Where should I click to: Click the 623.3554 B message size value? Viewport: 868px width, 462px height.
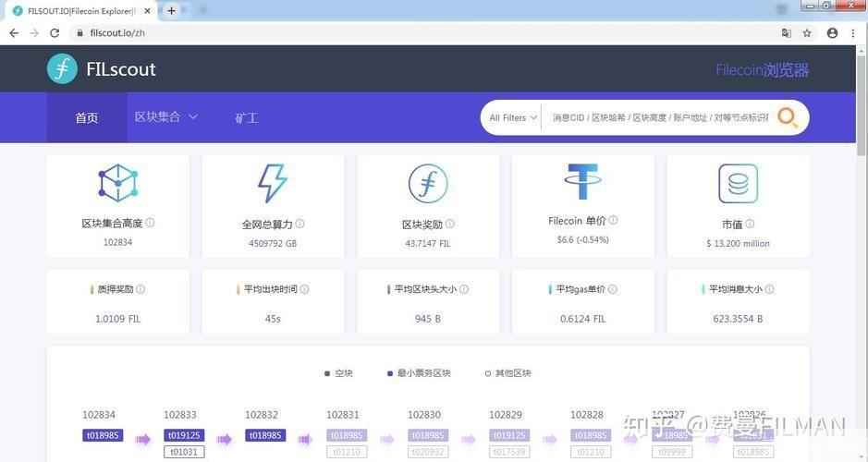click(738, 320)
